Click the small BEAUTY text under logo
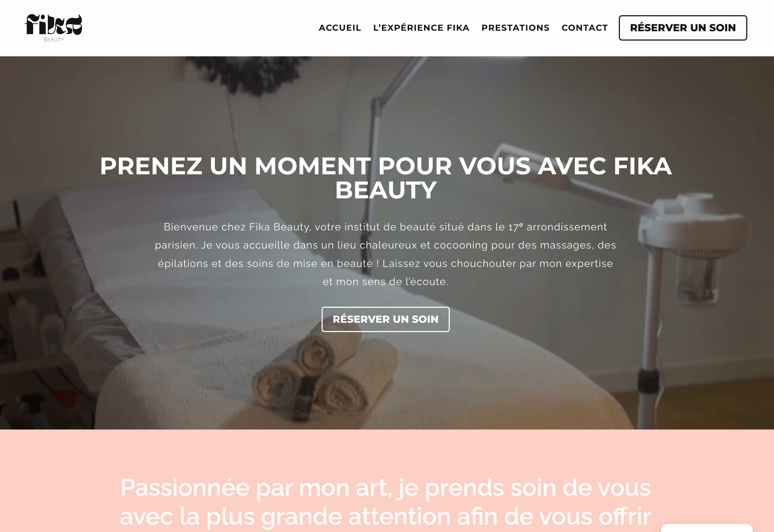 (x=54, y=39)
